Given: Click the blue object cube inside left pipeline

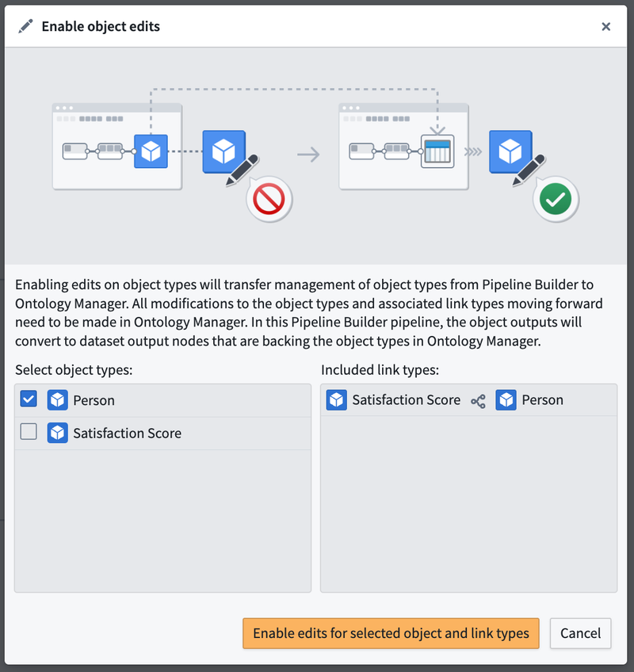Looking at the screenshot, I should 151,151.
